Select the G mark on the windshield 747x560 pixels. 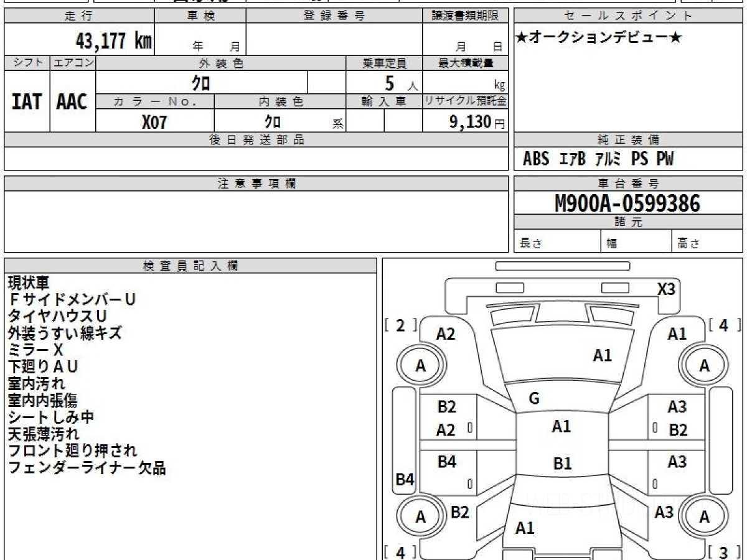[533, 399]
